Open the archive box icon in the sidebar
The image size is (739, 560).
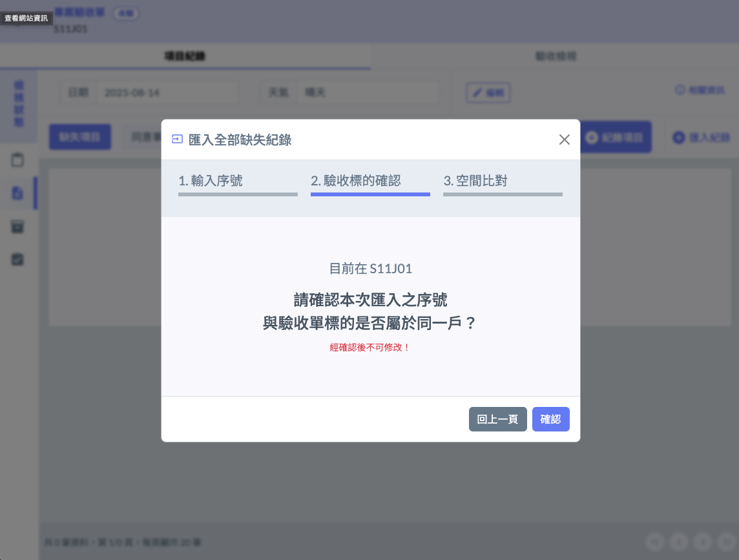tap(18, 226)
